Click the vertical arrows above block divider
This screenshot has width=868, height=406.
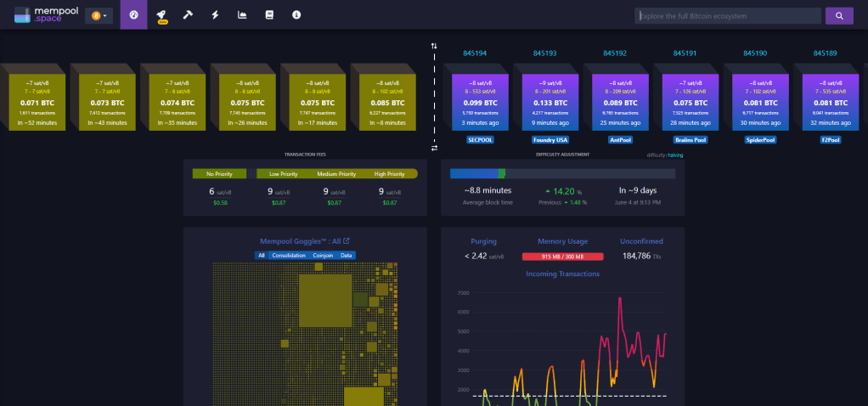pyautogui.click(x=434, y=46)
